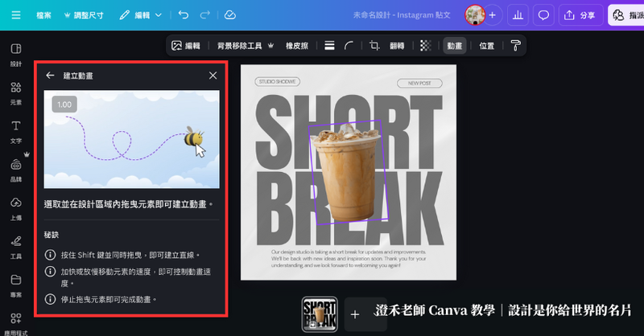This screenshot has height=336, width=644.
Task: Open the border style lines icon
Action: coord(329,46)
